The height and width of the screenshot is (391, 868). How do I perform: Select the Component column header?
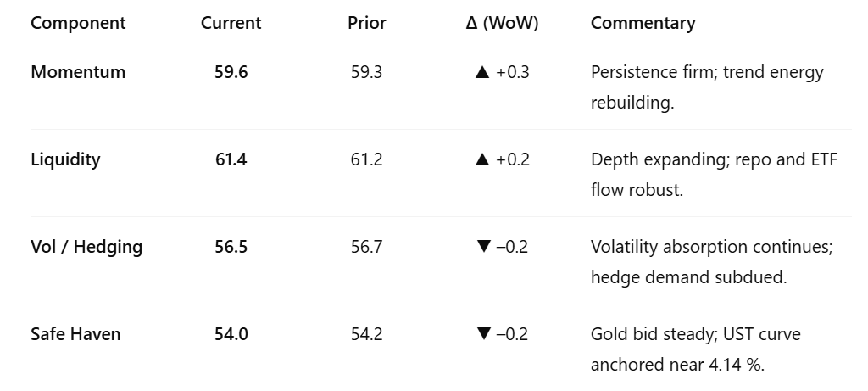[77, 24]
